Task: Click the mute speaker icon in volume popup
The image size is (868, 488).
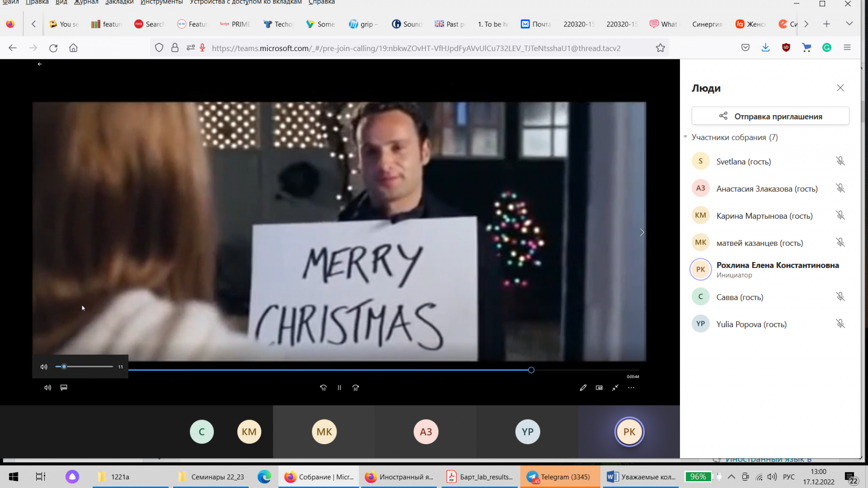Action: (x=44, y=367)
